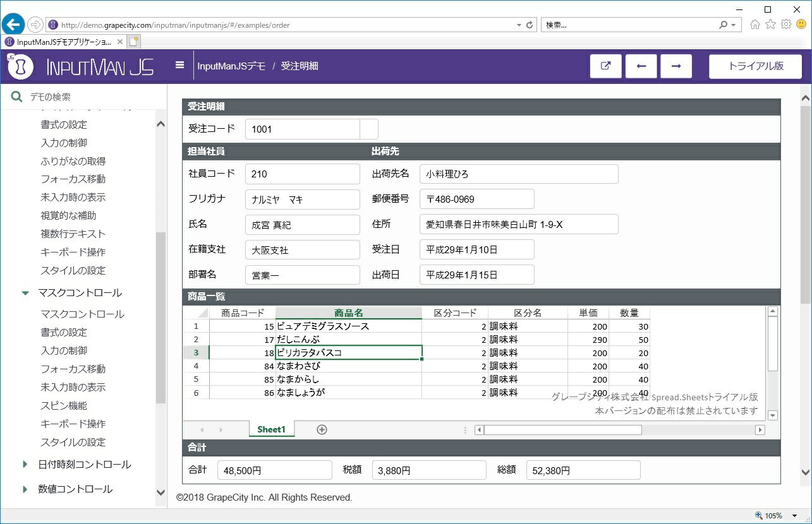Click the search magnifier in browser search box
The height and width of the screenshot is (524, 812).
[724, 25]
